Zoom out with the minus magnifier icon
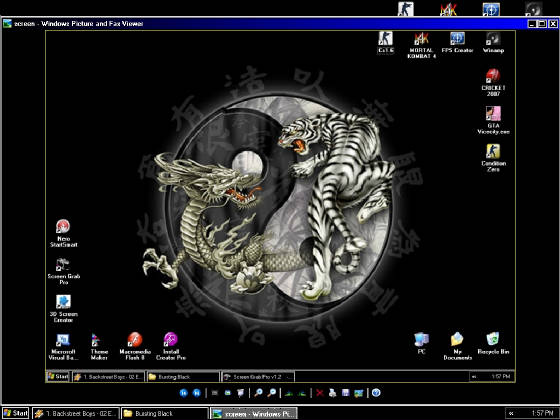560x420 pixels. click(272, 393)
